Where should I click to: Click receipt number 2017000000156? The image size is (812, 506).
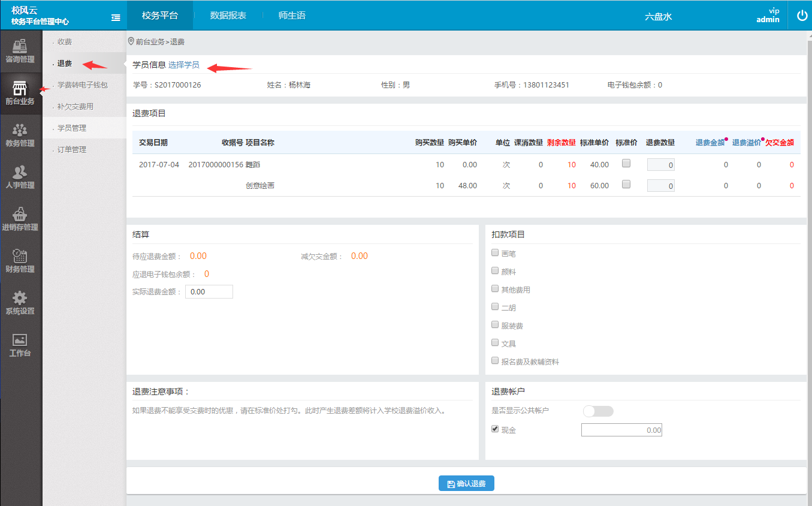216,165
